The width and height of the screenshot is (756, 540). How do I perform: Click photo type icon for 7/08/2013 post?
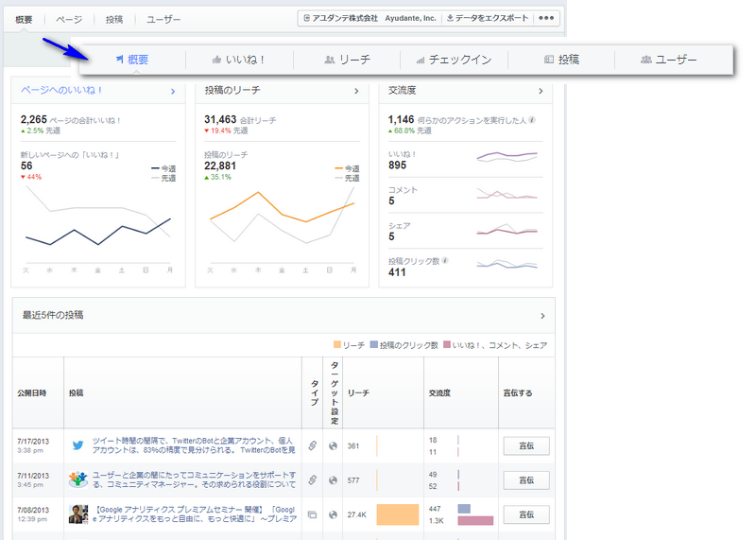tap(313, 514)
